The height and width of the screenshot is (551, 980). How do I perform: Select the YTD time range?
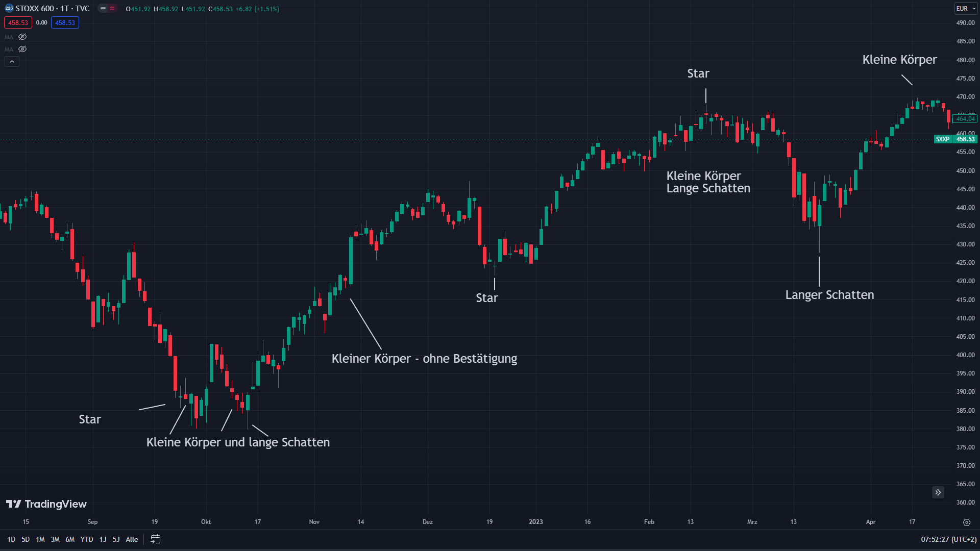tap(87, 539)
